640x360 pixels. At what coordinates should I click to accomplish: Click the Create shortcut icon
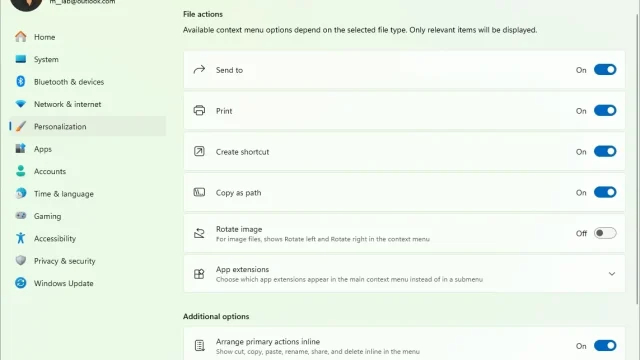coord(199,151)
